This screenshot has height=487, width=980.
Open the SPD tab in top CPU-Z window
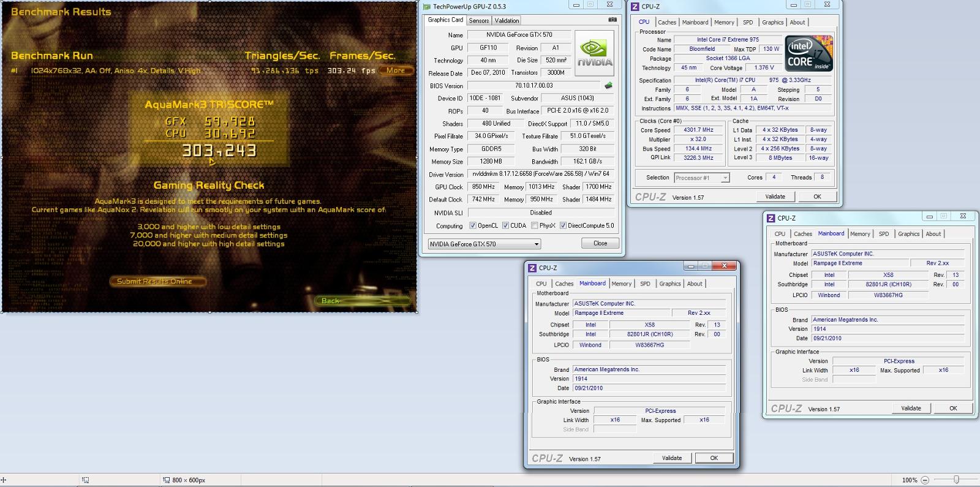coord(748,22)
